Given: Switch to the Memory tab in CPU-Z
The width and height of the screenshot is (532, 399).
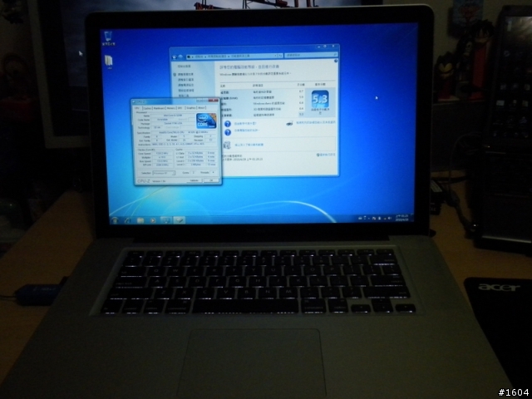Looking at the screenshot, I should point(171,108).
